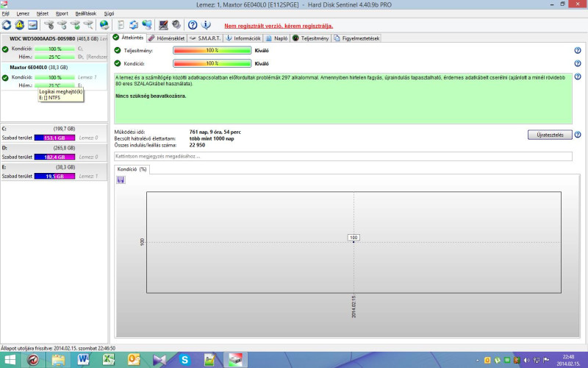This screenshot has width=588, height=368.
Task: Click the disk test icon with magnifier
Action: (x=88, y=25)
